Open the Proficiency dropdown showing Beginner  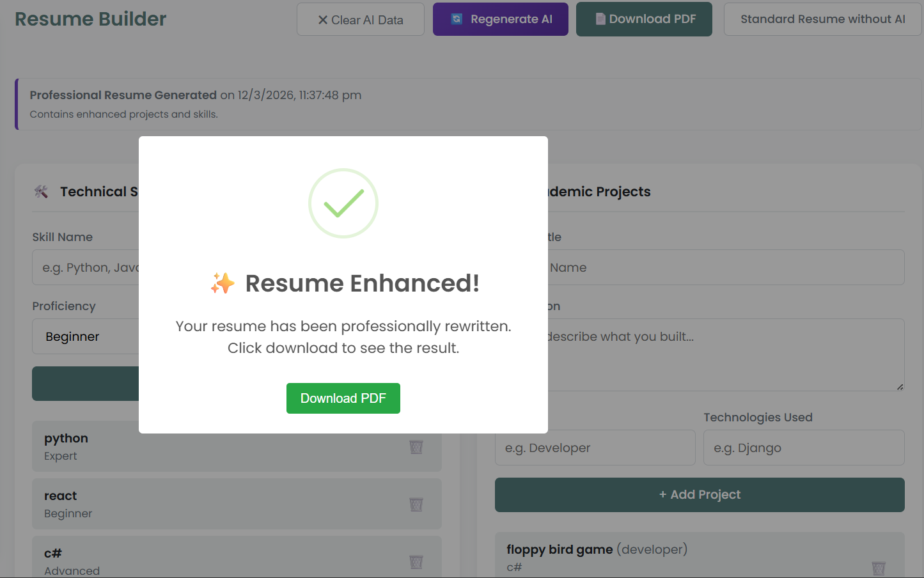(x=86, y=336)
